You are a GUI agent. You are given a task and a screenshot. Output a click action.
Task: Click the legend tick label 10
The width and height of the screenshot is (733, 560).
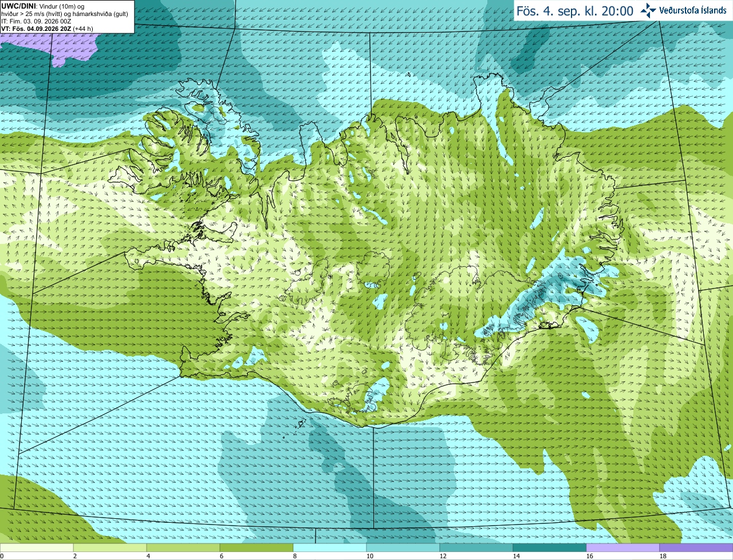[370, 556]
